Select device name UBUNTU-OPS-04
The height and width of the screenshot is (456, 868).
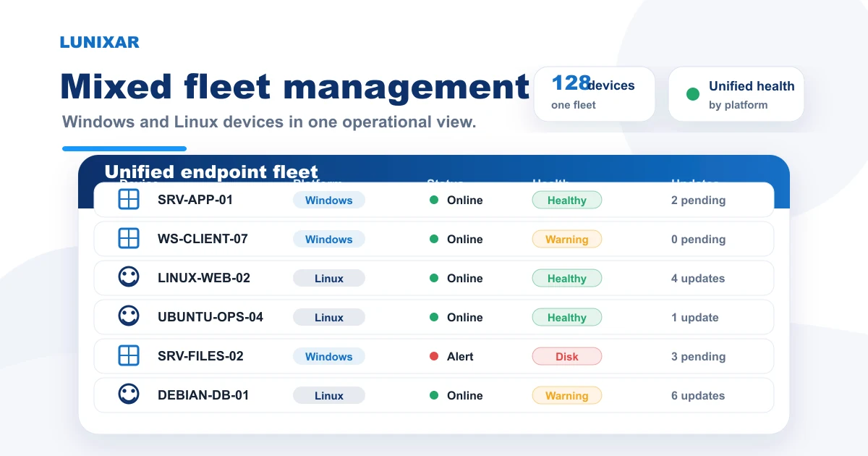point(210,317)
